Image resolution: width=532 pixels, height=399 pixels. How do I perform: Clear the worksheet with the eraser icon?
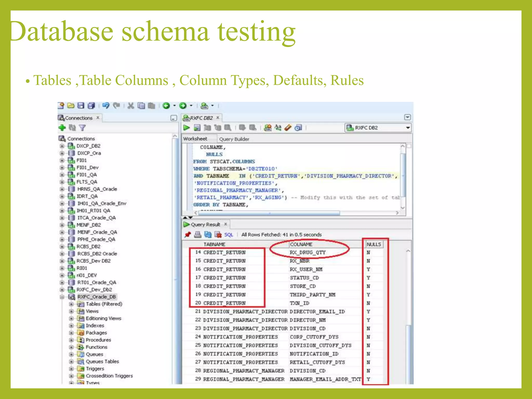coord(288,128)
